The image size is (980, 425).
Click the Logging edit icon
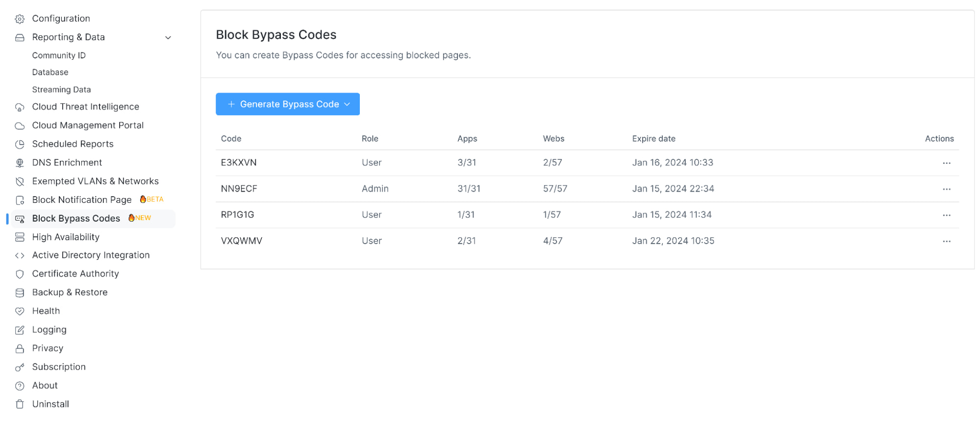pyautogui.click(x=20, y=330)
